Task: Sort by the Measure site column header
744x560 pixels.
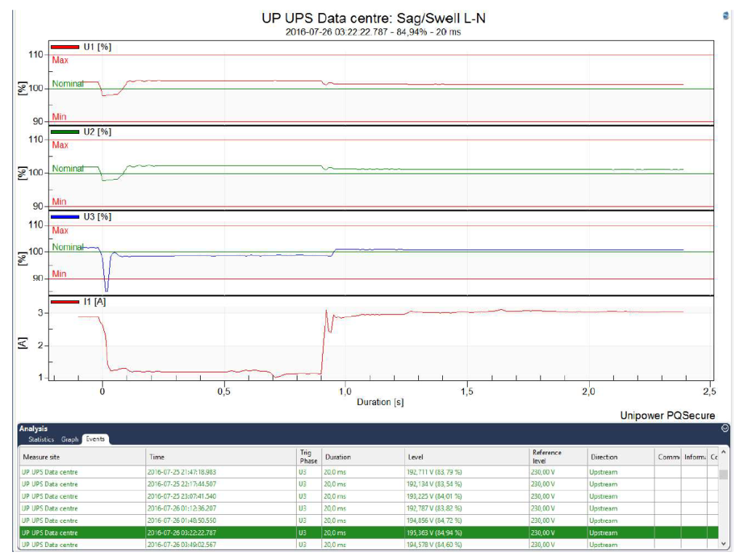Action: [83, 457]
